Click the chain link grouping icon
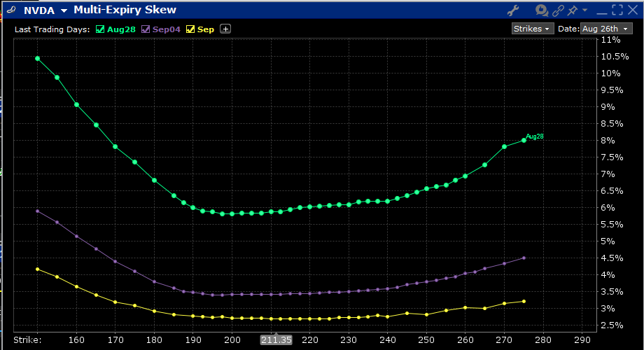The height and width of the screenshot is (350, 644). click(x=558, y=10)
